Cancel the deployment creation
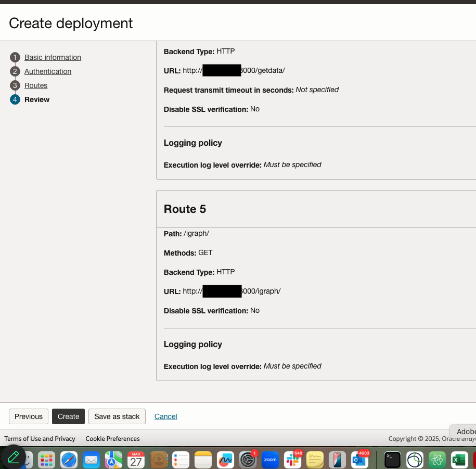 (x=165, y=416)
